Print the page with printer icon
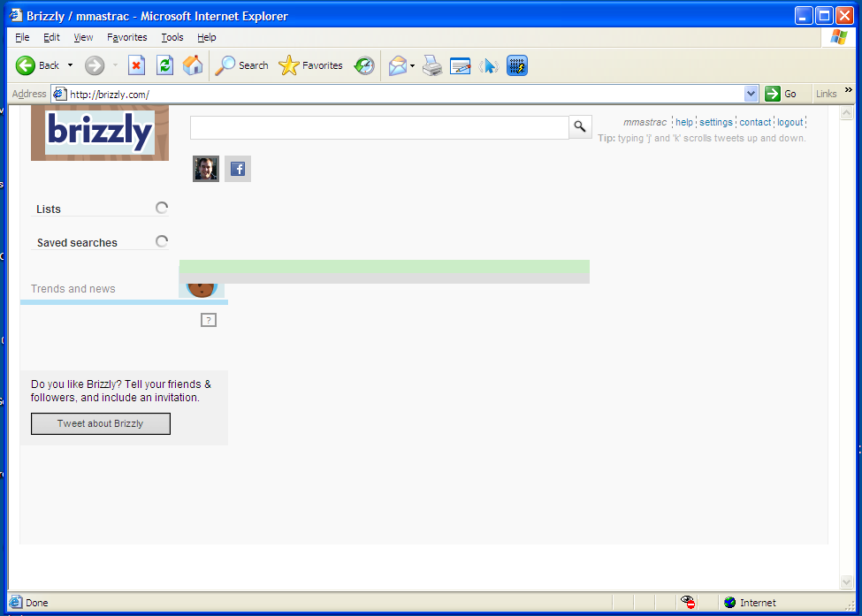 tap(432, 65)
